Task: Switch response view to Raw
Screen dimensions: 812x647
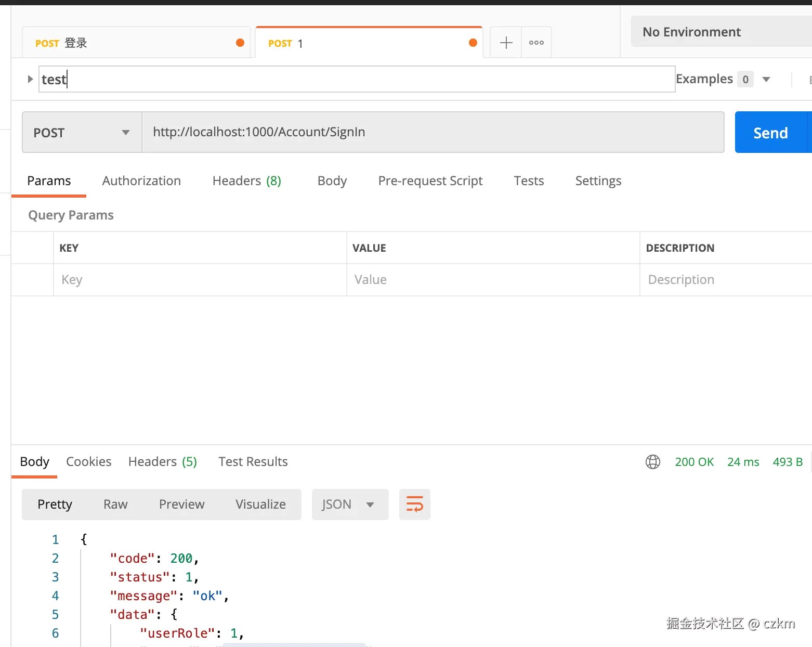Action: tap(115, 504)
